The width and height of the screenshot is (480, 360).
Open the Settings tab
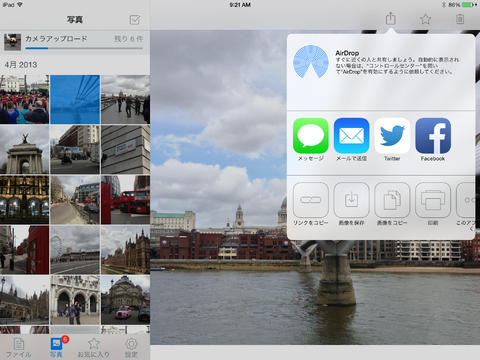[131, 347]
